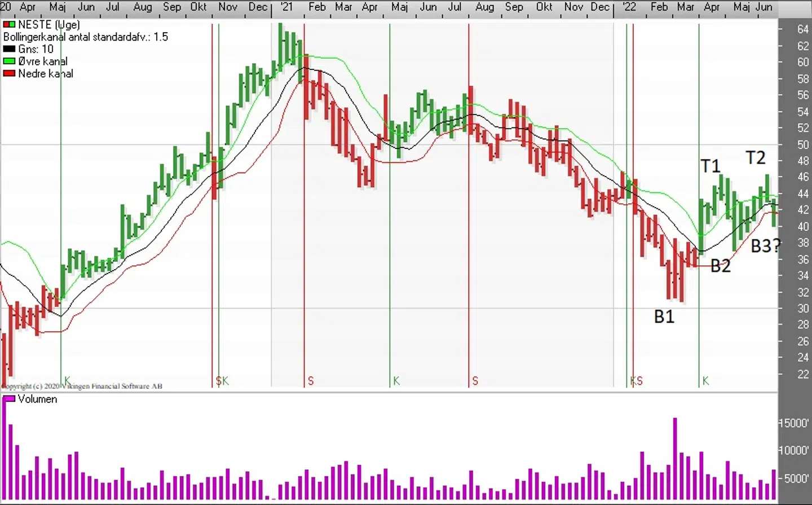Screen dimensions: 812x505
Task: Select the B2 annotation label
Action: pos(720,266)
